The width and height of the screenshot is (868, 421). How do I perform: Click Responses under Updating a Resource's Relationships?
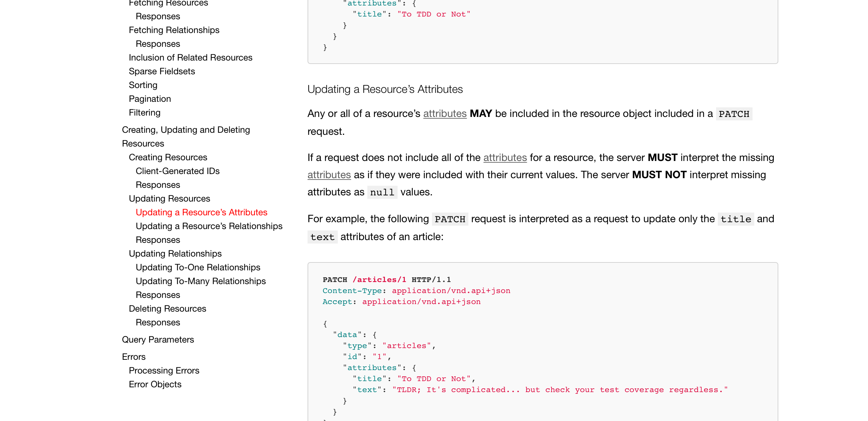tap(158, 240)
